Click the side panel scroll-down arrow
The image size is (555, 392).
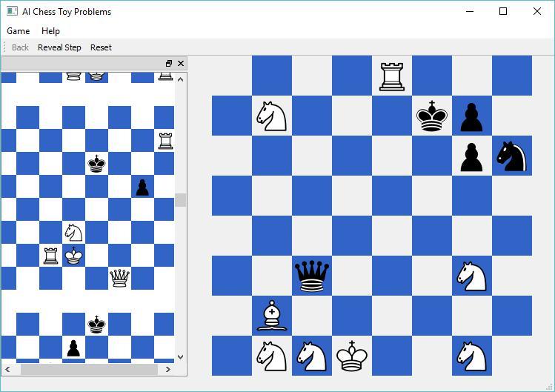coord(181,357)
